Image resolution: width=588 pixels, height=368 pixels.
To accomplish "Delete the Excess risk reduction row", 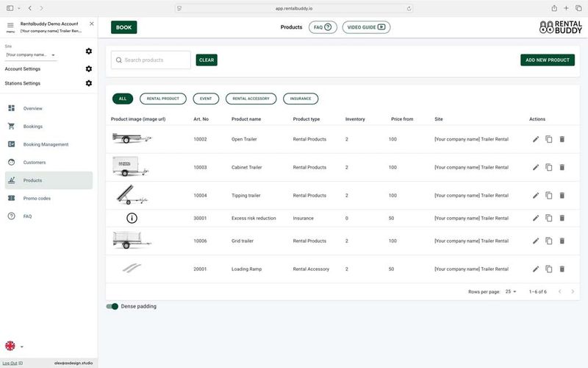I will [562, 218].
